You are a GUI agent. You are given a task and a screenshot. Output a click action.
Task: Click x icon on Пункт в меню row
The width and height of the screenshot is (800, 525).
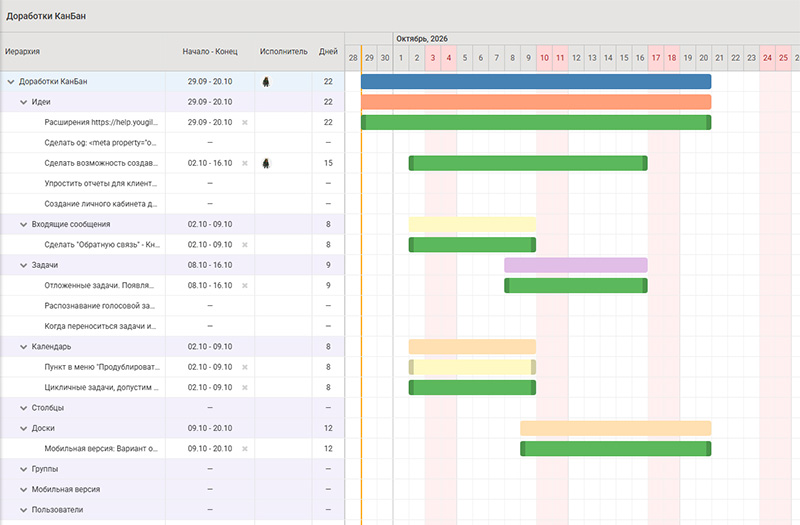click(245, 367)
